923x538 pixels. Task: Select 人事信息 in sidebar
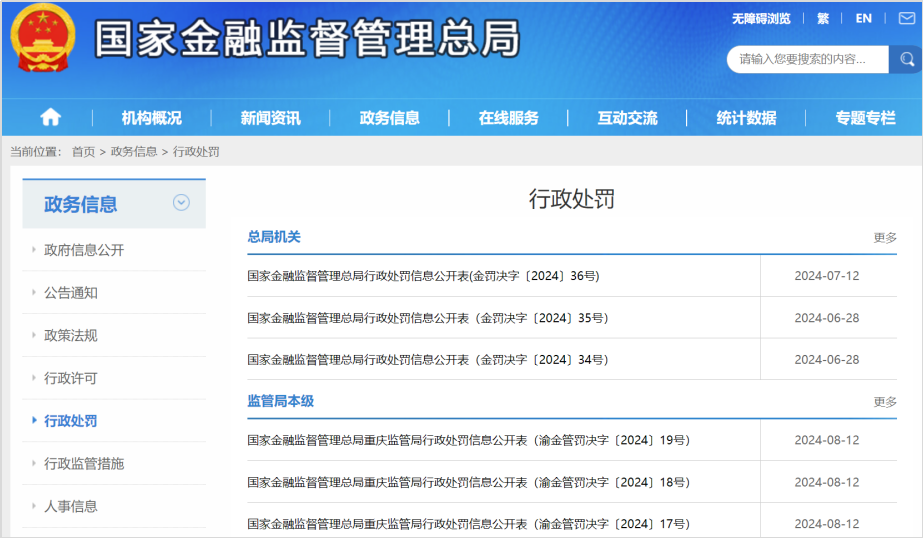[x=71, y=506]
